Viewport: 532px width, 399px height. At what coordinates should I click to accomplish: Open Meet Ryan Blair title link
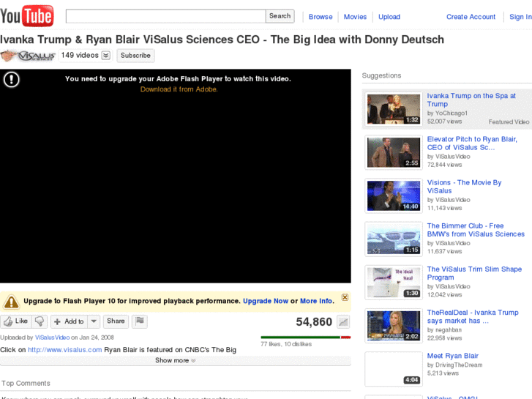point(453,356)
